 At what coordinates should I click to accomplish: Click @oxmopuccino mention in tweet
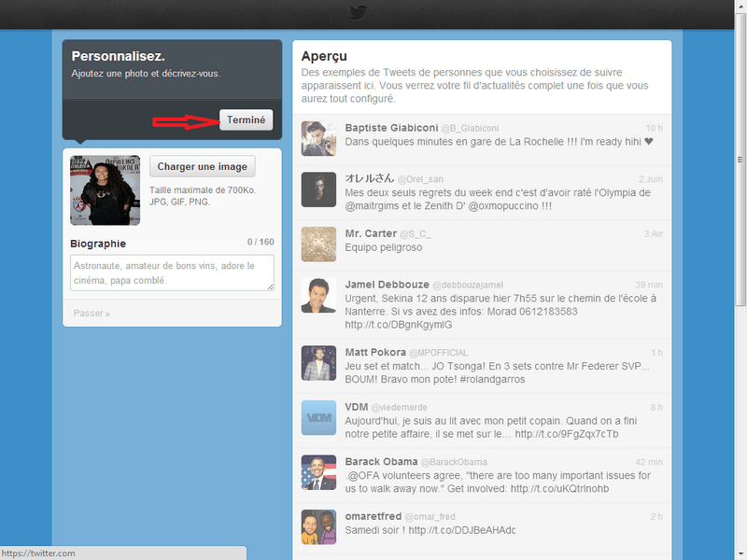click(503, 205)
